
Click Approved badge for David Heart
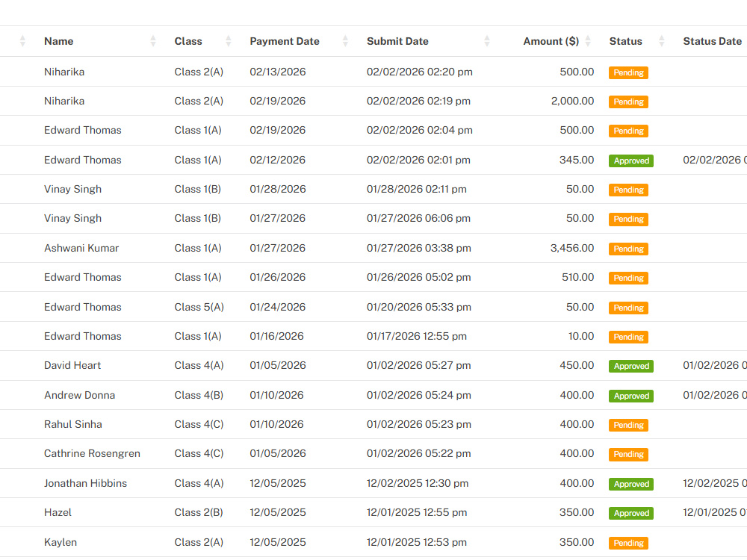click(631, 366)
